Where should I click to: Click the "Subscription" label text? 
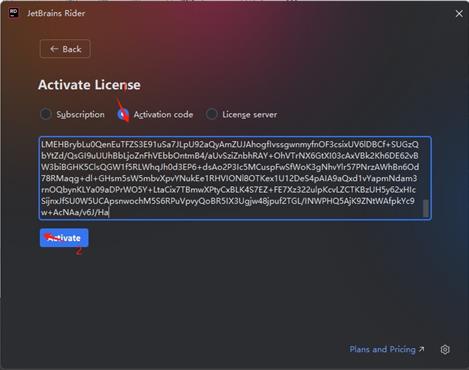coord(80,114)
